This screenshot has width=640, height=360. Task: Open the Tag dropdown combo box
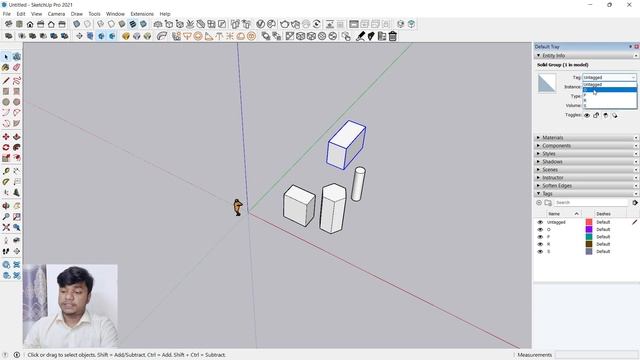609,77
